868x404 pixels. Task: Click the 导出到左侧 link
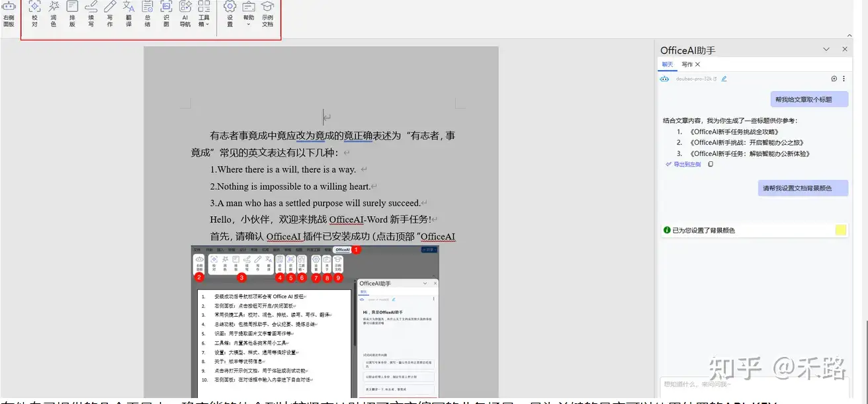click(683, 164)
